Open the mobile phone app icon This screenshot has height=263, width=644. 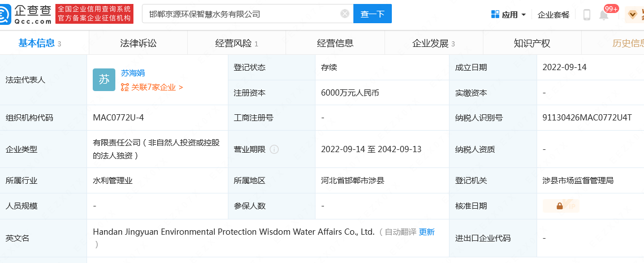pos(586,15)
